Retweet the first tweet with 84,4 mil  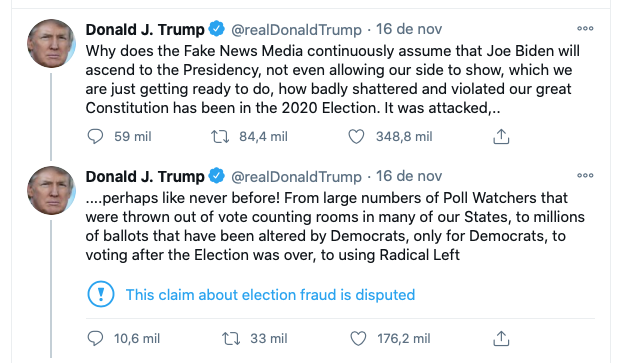[220, 137]
